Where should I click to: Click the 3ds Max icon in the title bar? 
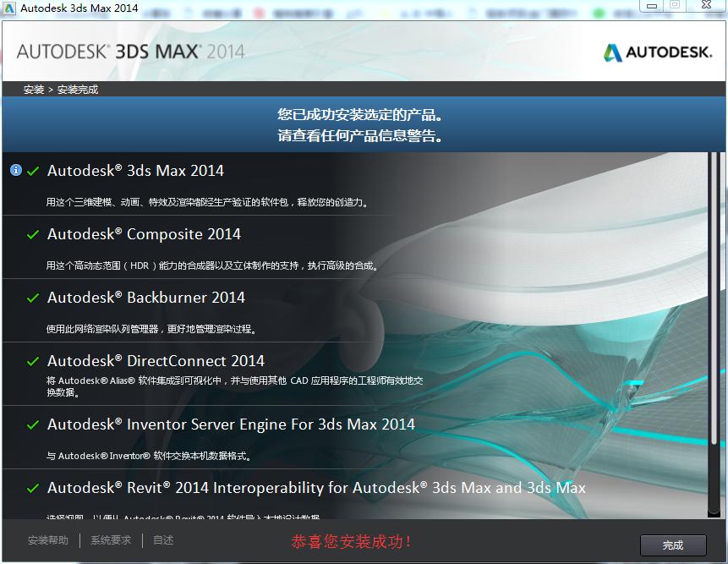(x=9, y=8)
